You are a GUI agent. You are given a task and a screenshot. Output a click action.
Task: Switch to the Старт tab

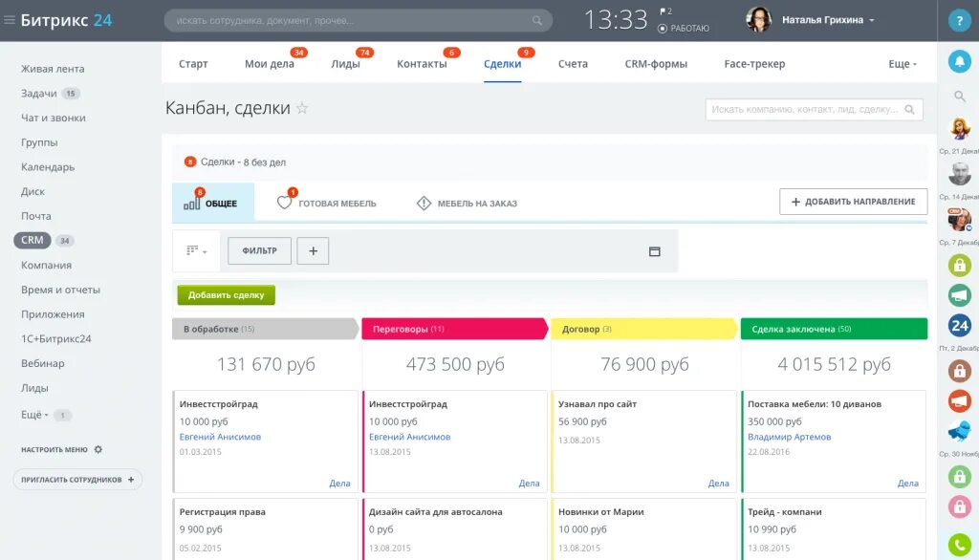pyautogui.click(x=193, y=64)
